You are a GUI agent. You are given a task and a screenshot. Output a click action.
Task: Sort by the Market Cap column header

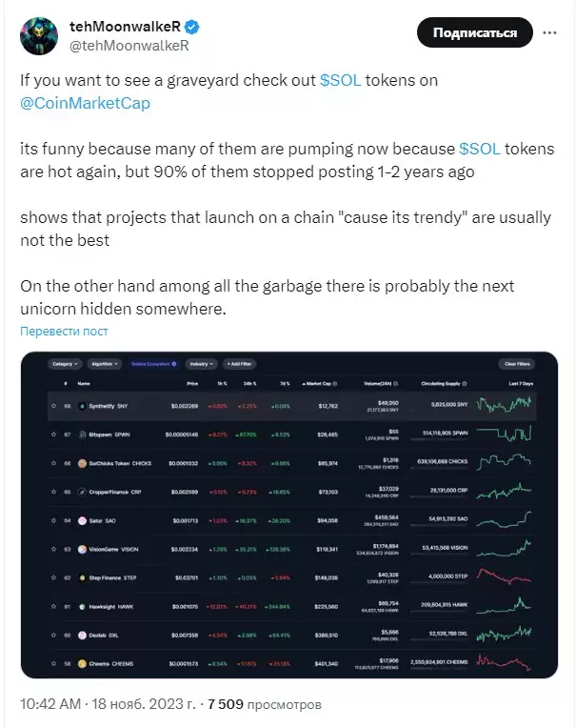320,384
